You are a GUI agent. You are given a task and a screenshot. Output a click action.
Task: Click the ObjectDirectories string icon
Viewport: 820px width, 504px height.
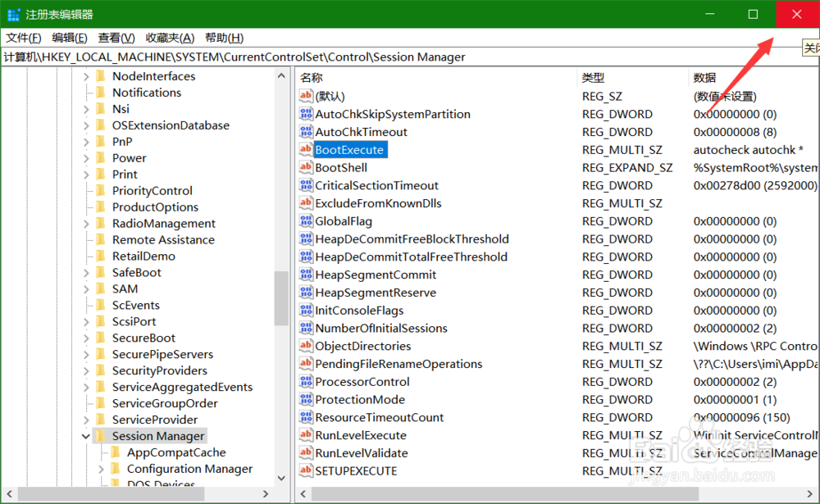click(306, 345)
